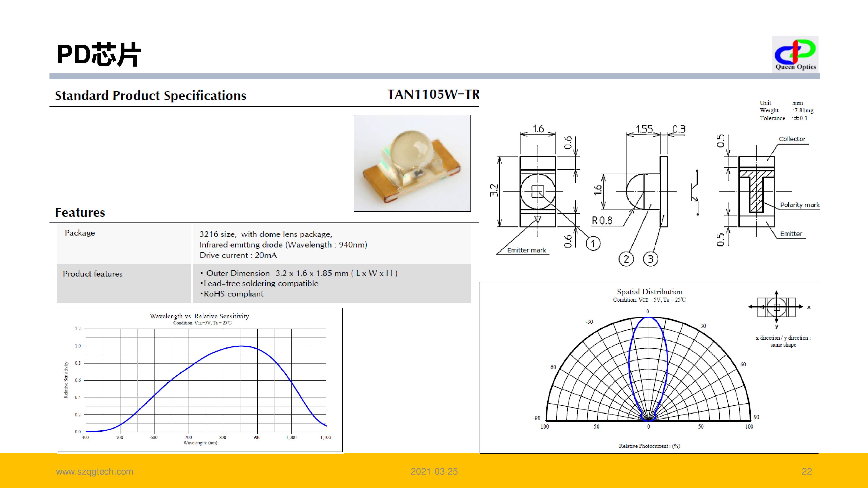
Task: Click the Package row label
Action: click(80, 233)
